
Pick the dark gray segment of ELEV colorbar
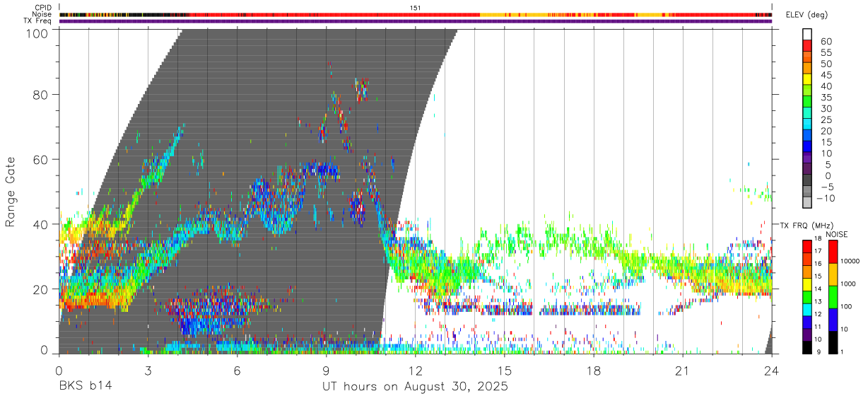tap(807, 180)
